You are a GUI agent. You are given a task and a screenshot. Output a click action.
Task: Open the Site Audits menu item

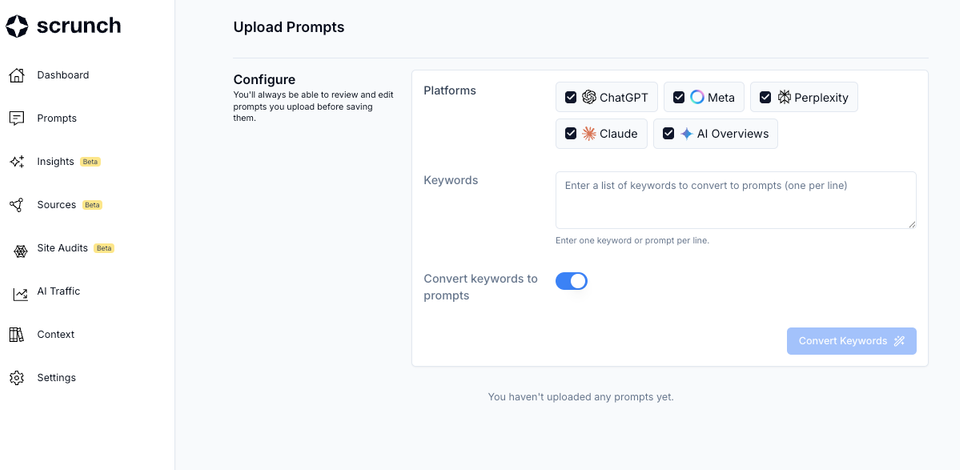tap(62, 248)
